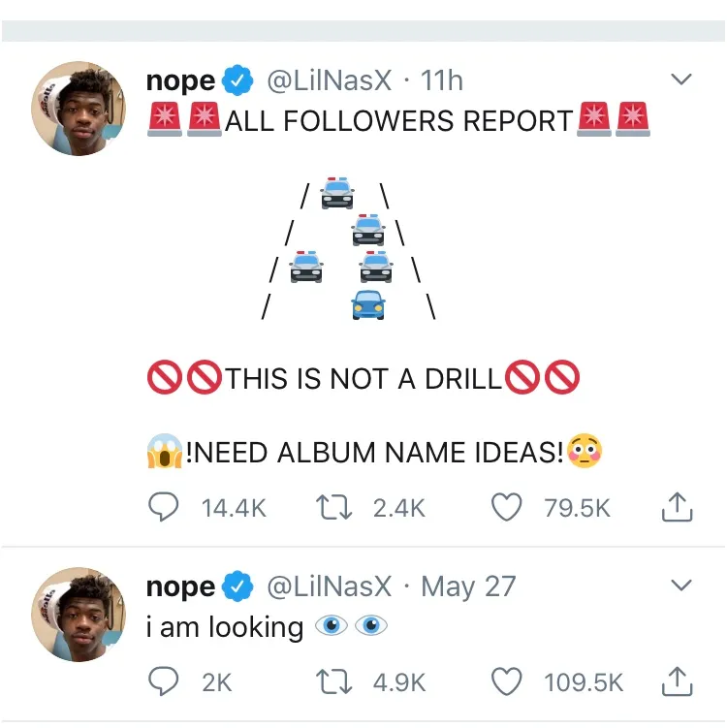Open profile photo on the first tweet
This screenshot has height=728, width=727.
coord(79,109)
